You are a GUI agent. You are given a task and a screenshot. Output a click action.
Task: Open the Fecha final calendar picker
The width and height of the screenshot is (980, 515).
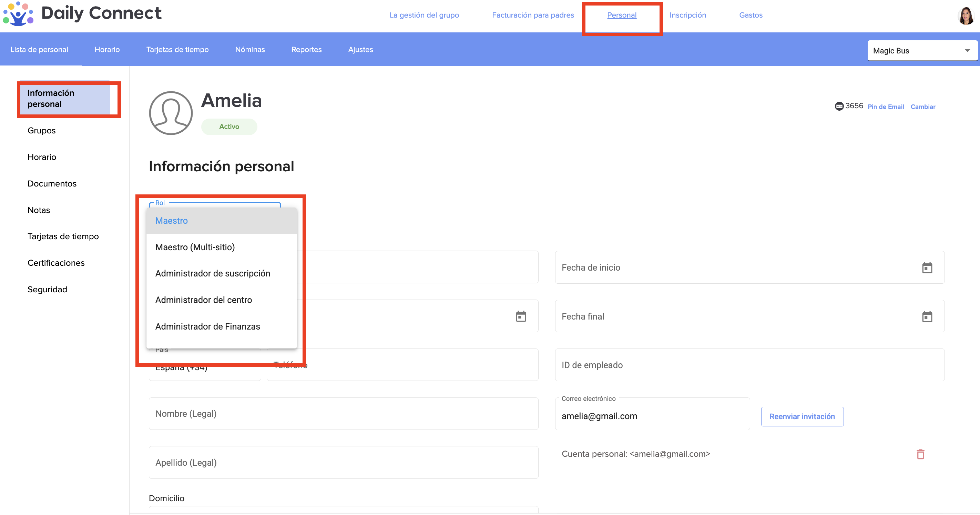tap(927, 317)
